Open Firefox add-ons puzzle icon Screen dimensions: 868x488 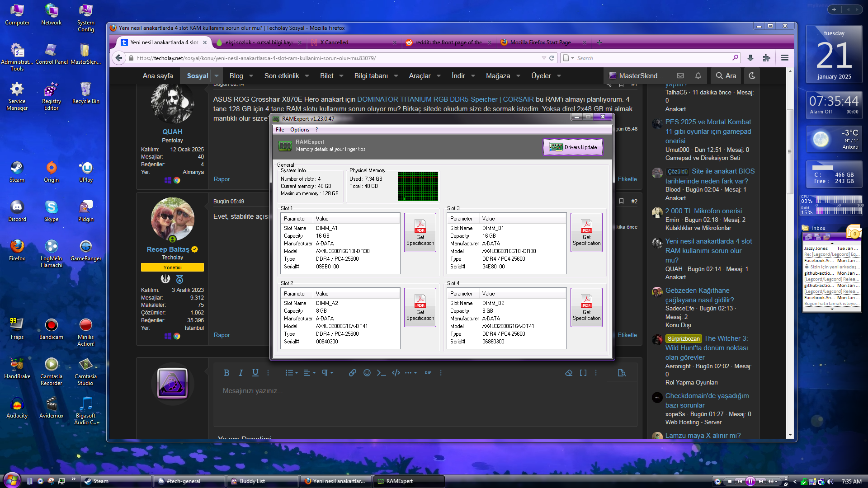click(x=766, y=58)
